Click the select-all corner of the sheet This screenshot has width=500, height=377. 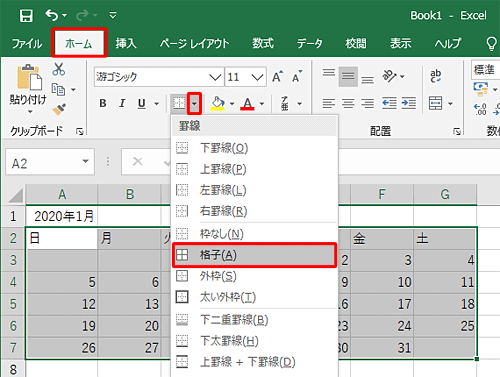click(x=16, y=195)
